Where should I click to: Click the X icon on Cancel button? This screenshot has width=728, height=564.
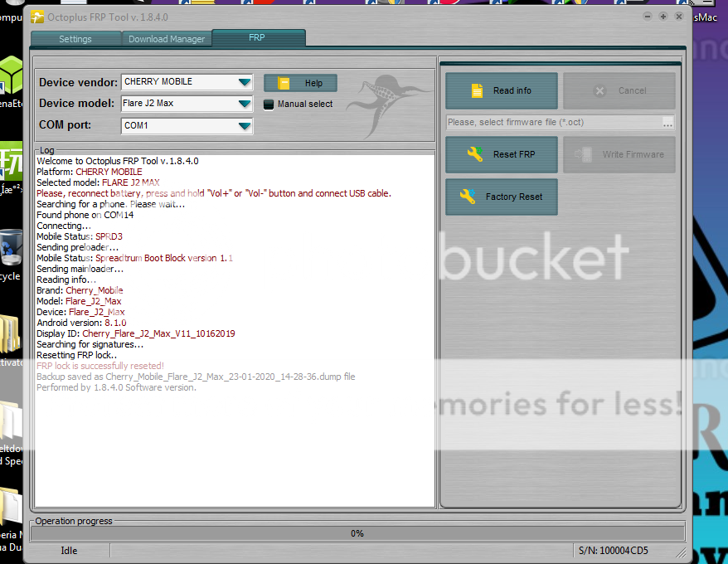[x=600, y=90]
